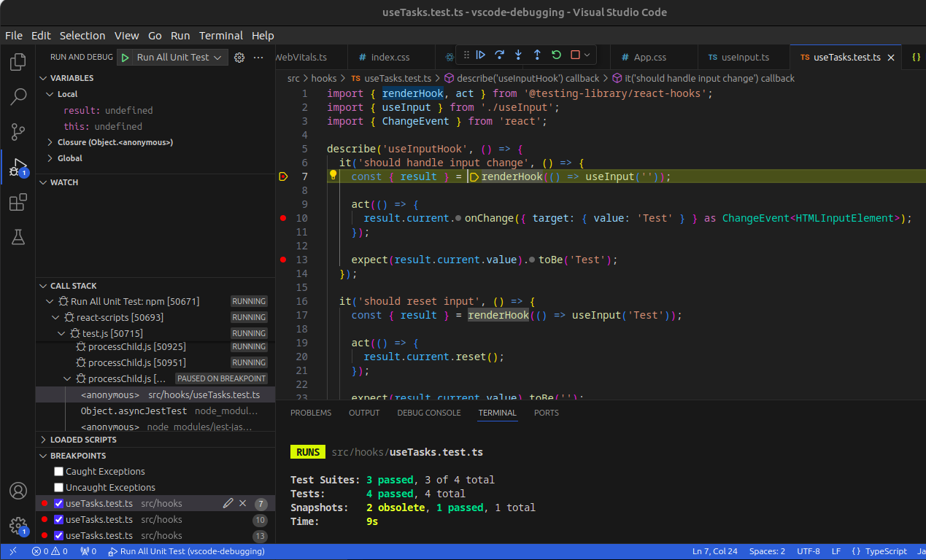Click the Continue debug button
This screenshot has width=926, height=560.
coord(480,55)
